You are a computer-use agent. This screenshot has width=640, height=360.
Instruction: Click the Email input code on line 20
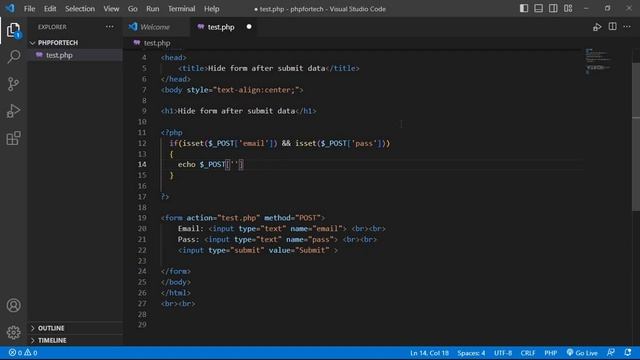(x=282, y=229)
